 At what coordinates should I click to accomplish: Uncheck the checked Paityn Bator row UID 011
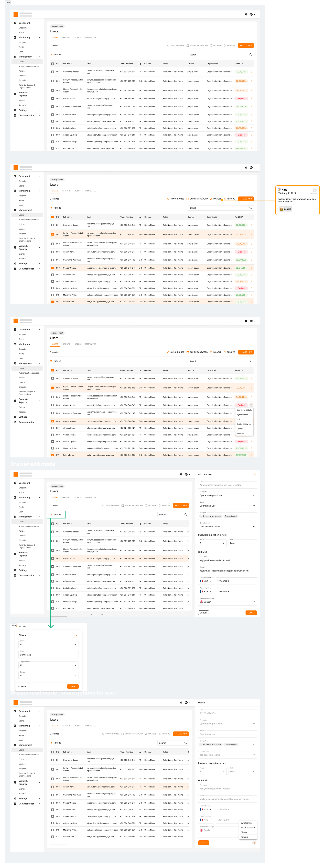[53, 455]
